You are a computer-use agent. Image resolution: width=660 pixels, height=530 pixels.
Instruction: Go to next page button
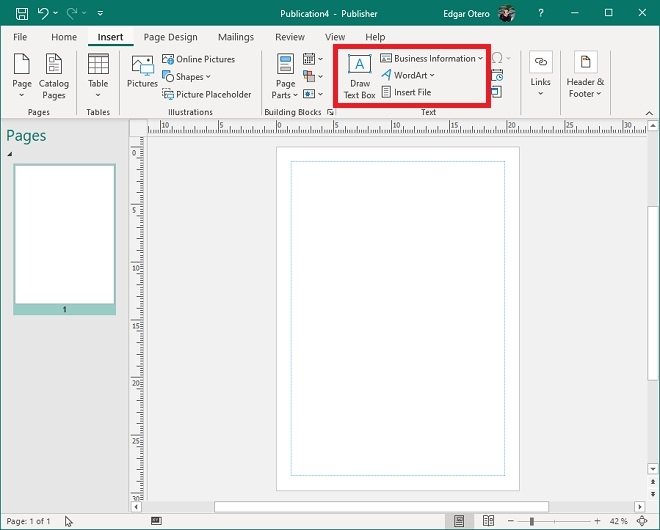653,494
